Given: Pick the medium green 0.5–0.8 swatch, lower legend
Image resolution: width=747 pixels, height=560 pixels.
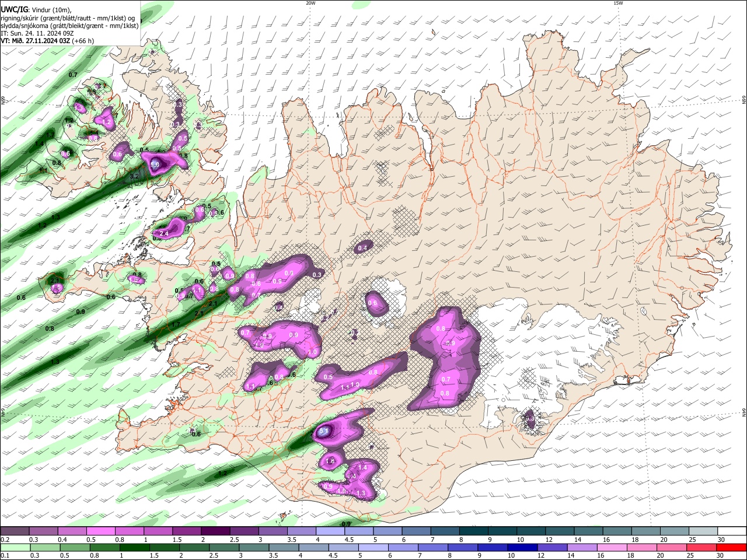Looking at the screenshot, I should click(74, 548).
